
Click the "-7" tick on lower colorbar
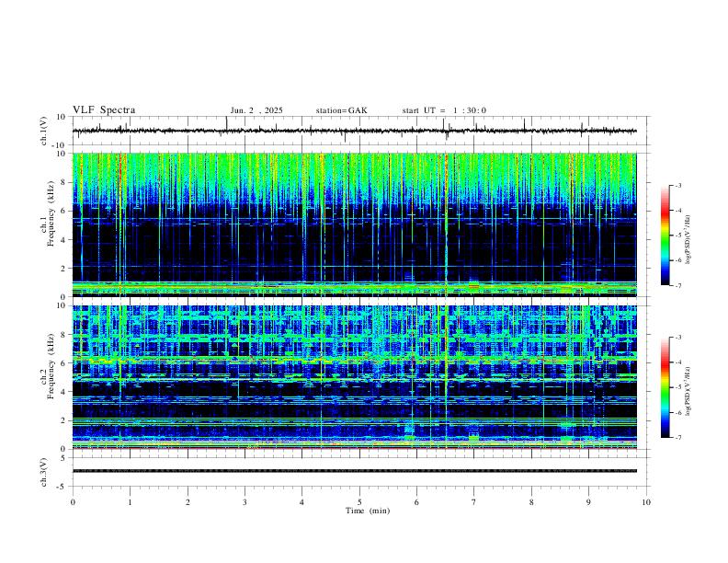[678, 438]
